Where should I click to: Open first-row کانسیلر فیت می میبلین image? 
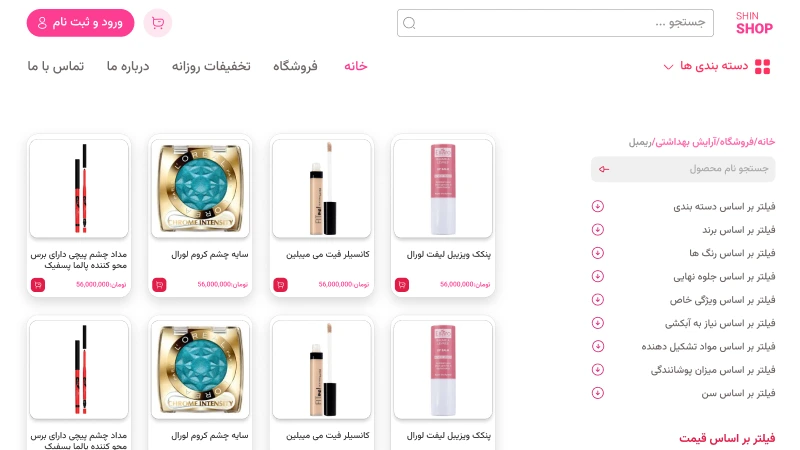point(322,188)
